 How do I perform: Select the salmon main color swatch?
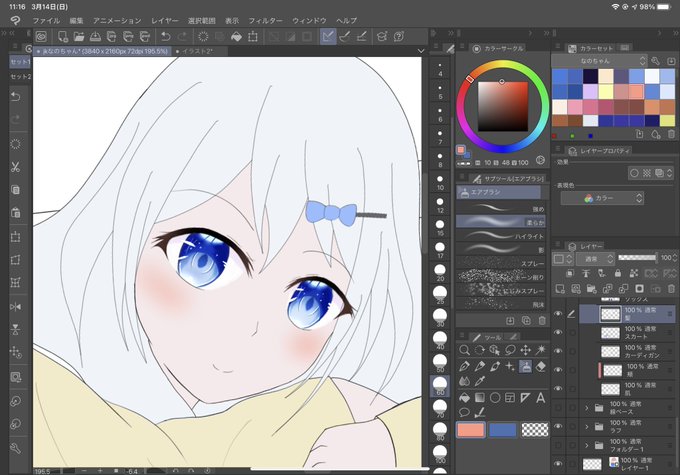point(471,429)
